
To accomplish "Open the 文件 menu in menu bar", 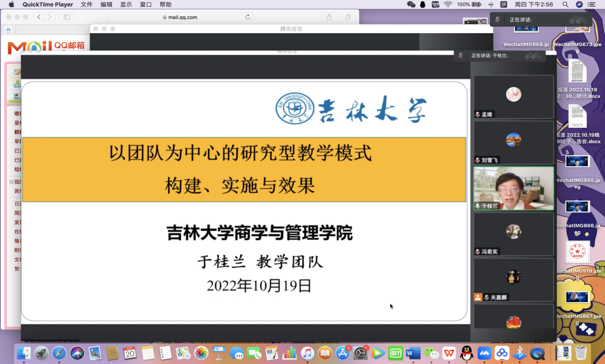I will [x=87, y=5].
